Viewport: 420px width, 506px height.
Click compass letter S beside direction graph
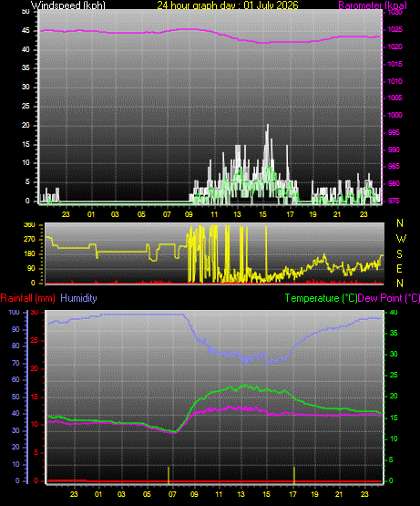click(399, 254)
